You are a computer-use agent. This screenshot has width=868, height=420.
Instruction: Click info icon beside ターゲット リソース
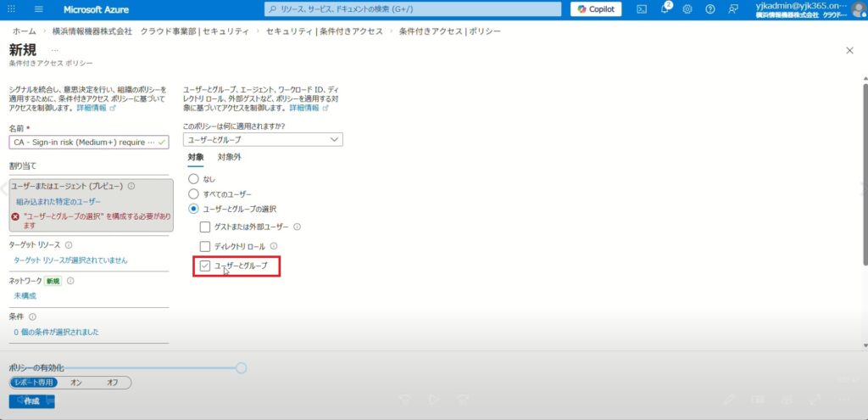[x=69, y=245]
